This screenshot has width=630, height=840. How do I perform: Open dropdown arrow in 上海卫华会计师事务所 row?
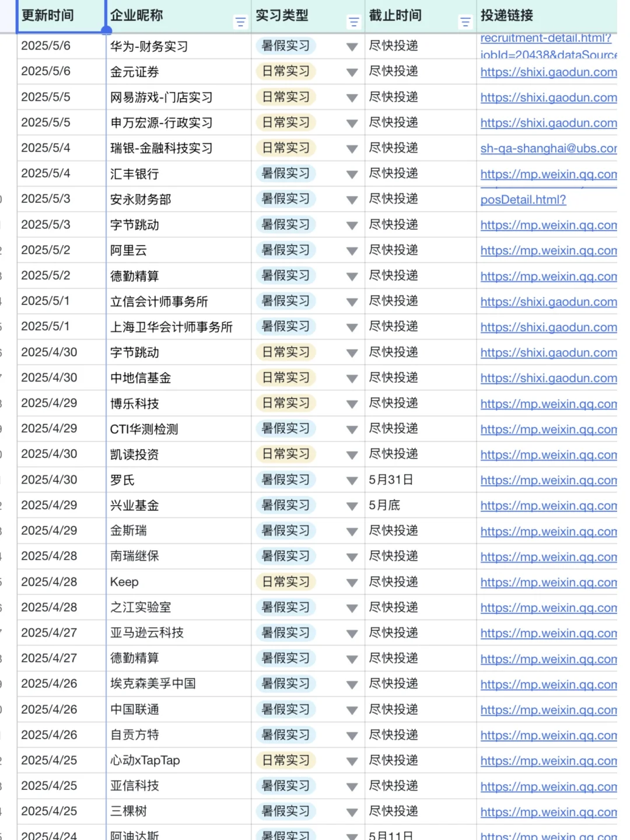pos(352,327)
